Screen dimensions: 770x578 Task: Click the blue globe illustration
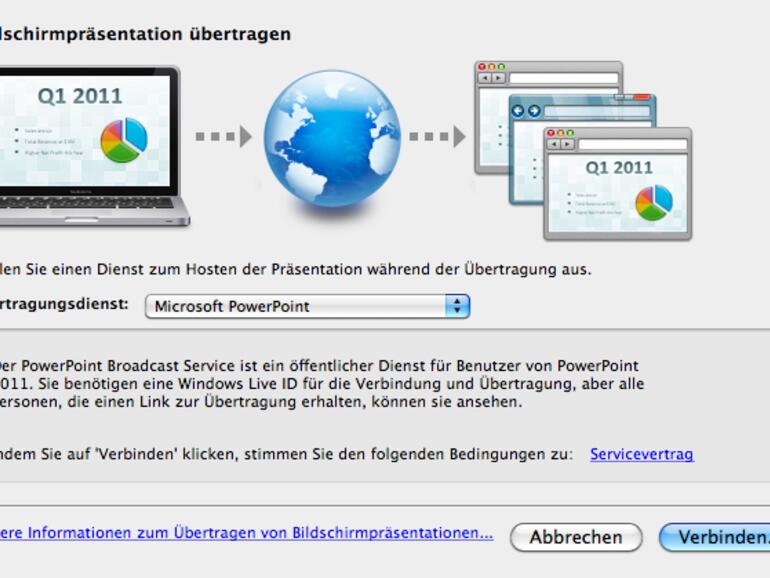pos(332,138)
